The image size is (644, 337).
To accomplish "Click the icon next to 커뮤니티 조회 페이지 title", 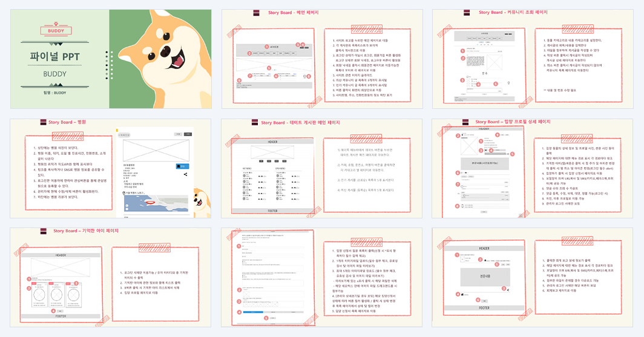I will pos(467,13).
